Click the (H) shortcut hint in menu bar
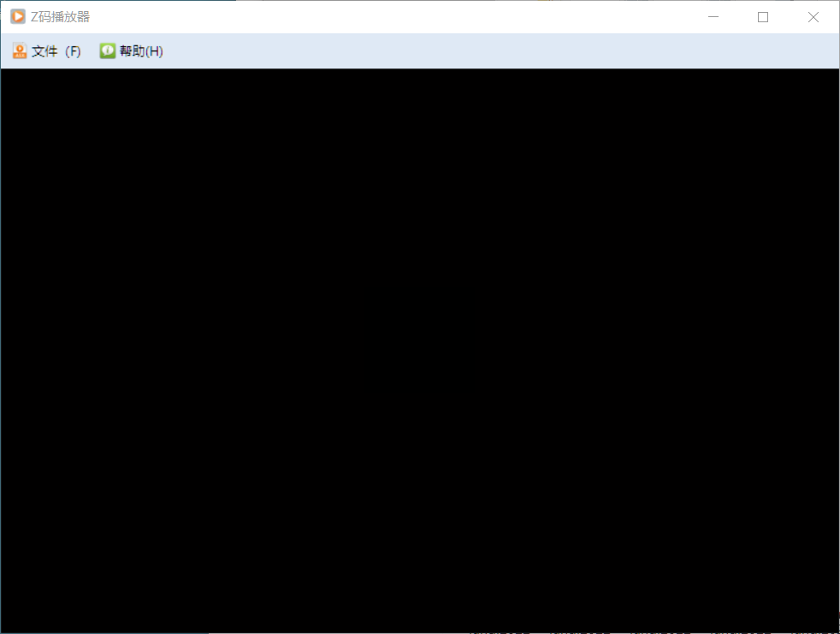The width and height of the screenshot is (840, 634). 154,51
